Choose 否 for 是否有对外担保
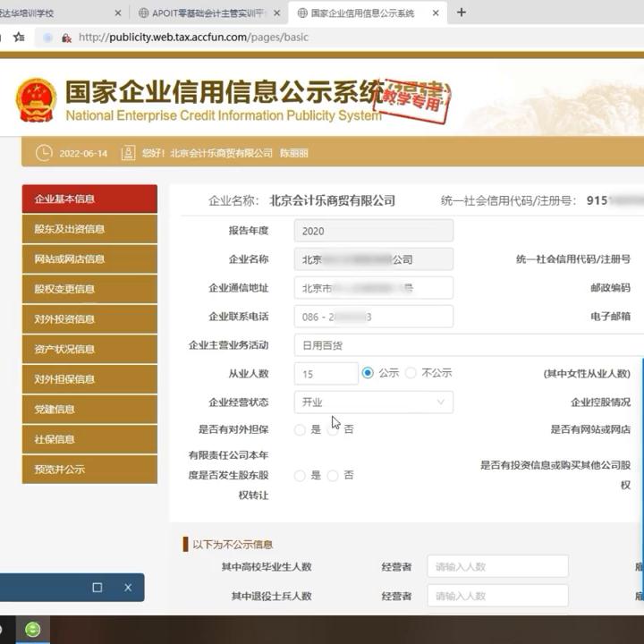The width and height of the screenshot is (644, 644). coord(333,429)
